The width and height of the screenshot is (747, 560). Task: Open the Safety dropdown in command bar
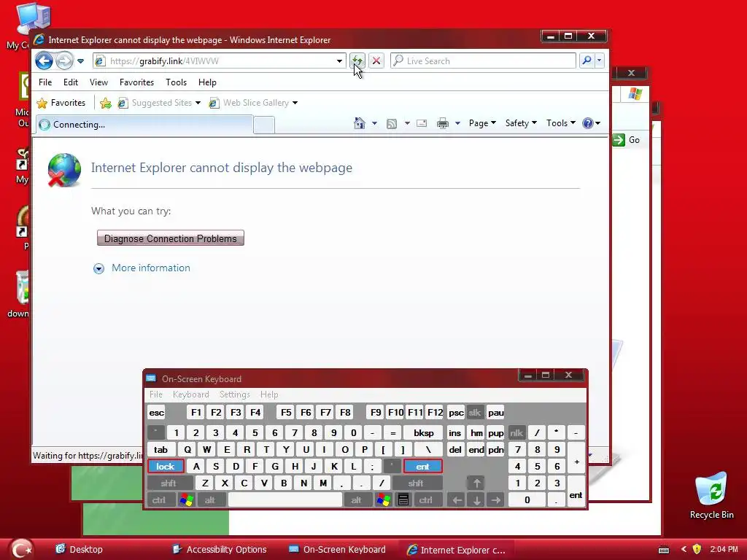coord(521,123)
